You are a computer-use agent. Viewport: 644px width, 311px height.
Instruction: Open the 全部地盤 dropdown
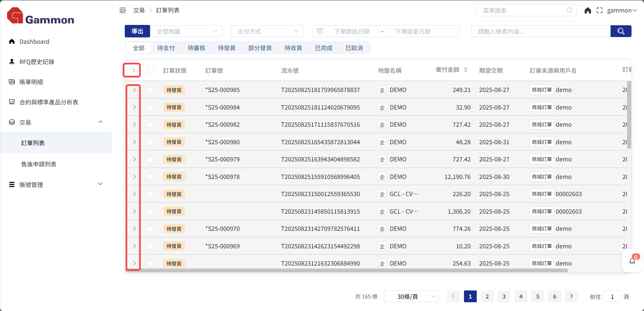point(186,31)
